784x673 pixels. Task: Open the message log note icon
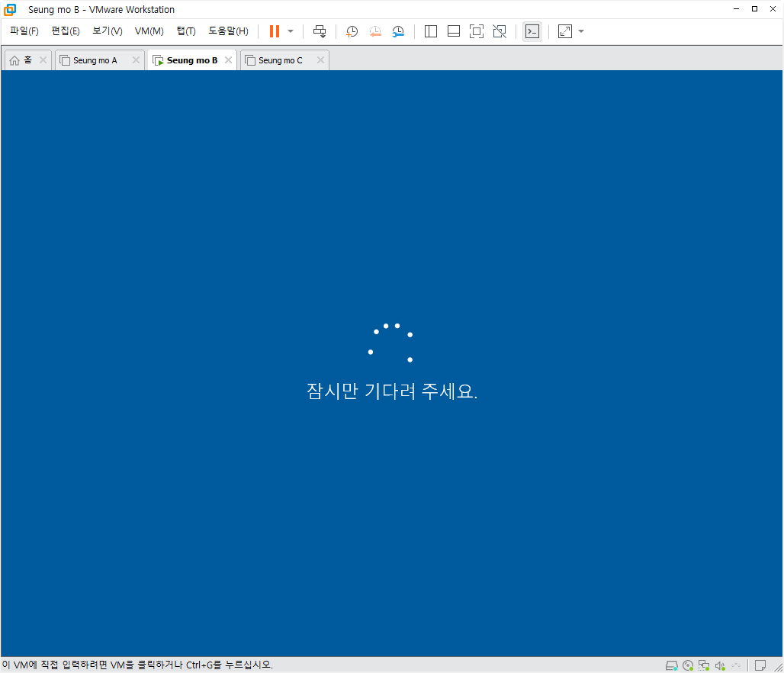[x=760, y=665]
